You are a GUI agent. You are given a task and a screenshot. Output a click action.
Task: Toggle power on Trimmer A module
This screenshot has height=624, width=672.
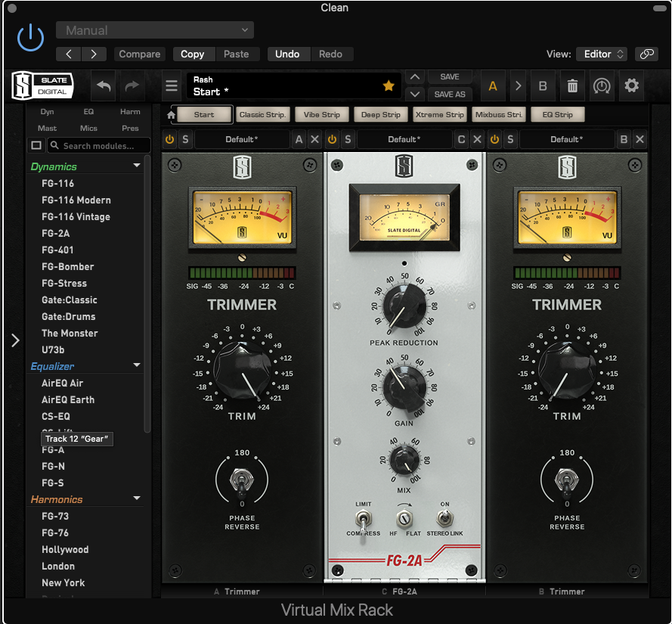click(170, 139)
